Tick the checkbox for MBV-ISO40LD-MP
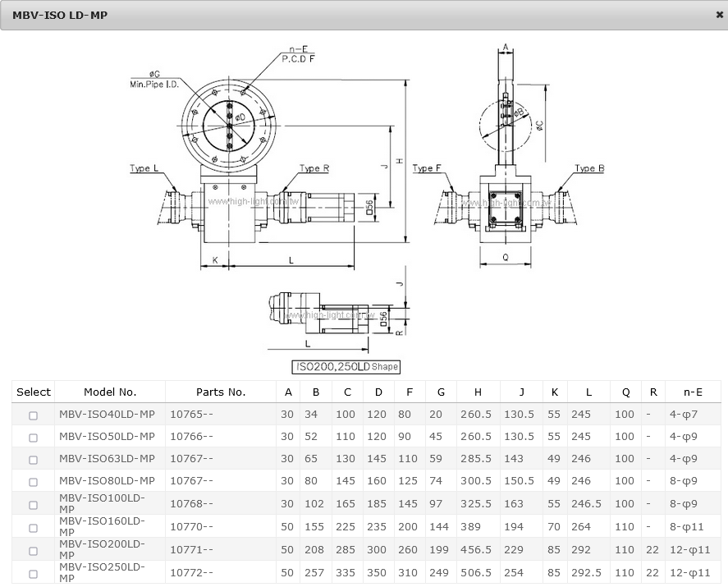 pyautogui.click(x=34, y=415)
